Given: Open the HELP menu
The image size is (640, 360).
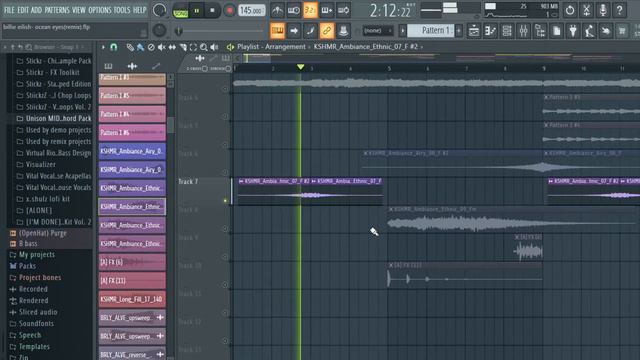Looking at the screenshot, I should pos(140,10).
